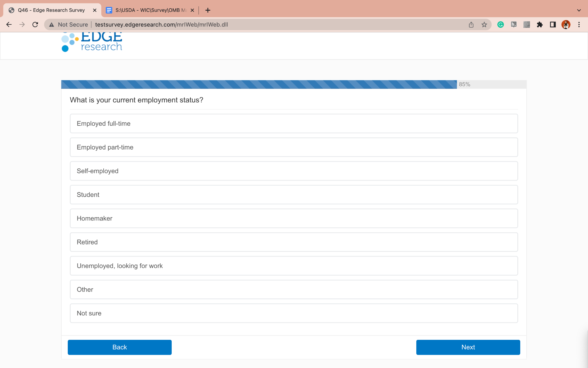The height and width of the screenshot is (368, 588).
Task: Click the browser back arrow icon
Action: click(x=9, y=24)
